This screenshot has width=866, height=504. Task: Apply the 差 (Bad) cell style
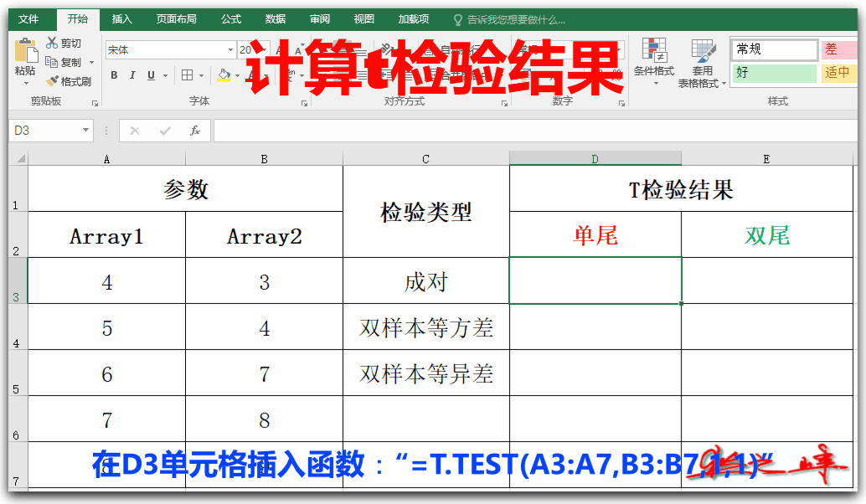[838, 49]
